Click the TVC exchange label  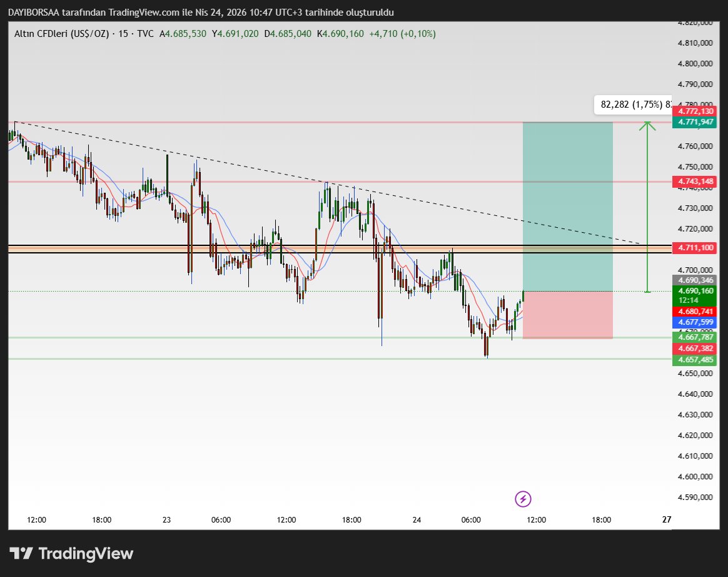[145, 33]
